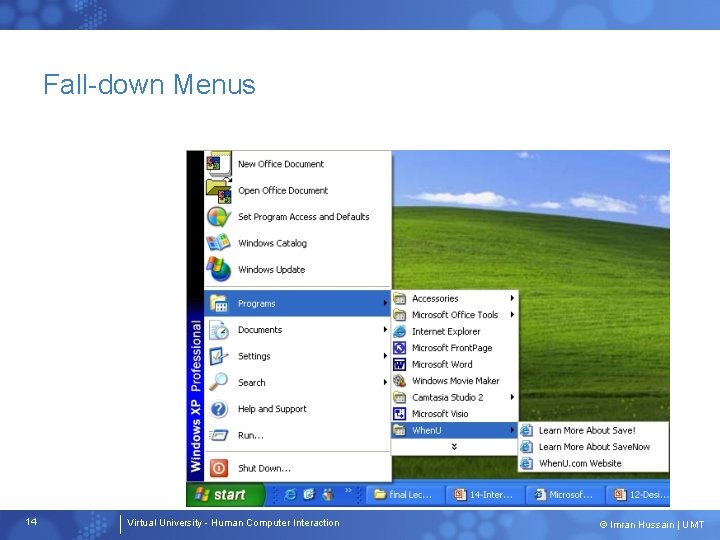
Task: Click the green start button
Action: [x=225, y=495]
